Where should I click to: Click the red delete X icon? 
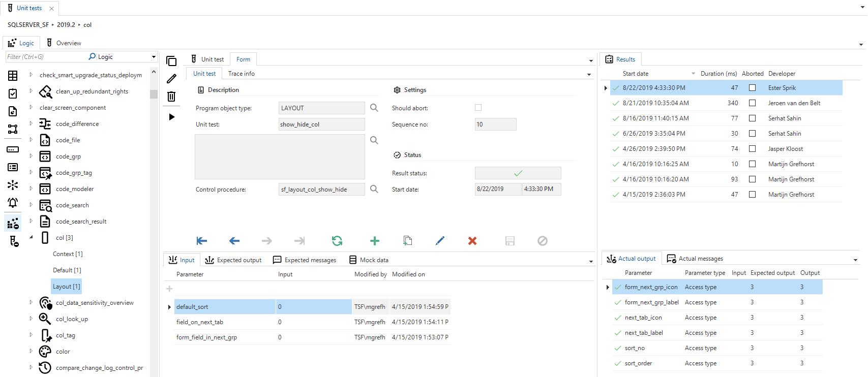(x=472, y=241)
